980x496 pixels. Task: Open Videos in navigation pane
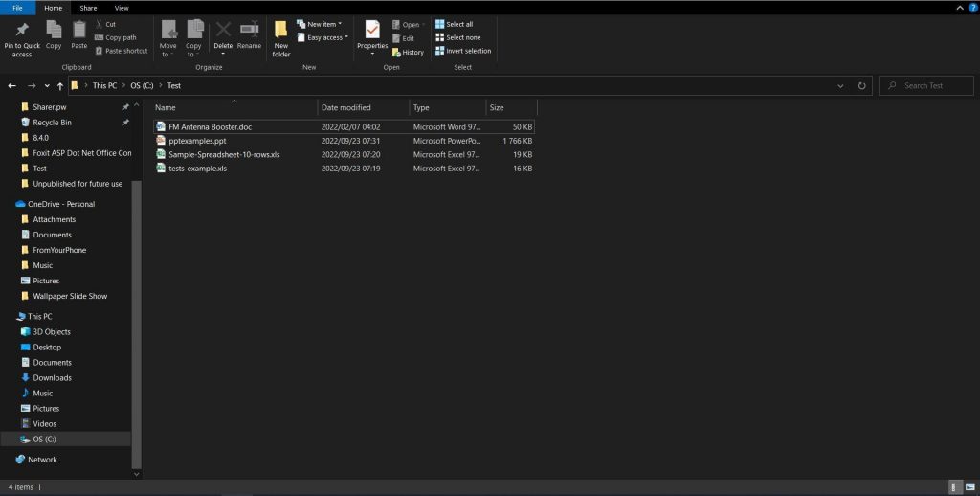pos(44,424)
